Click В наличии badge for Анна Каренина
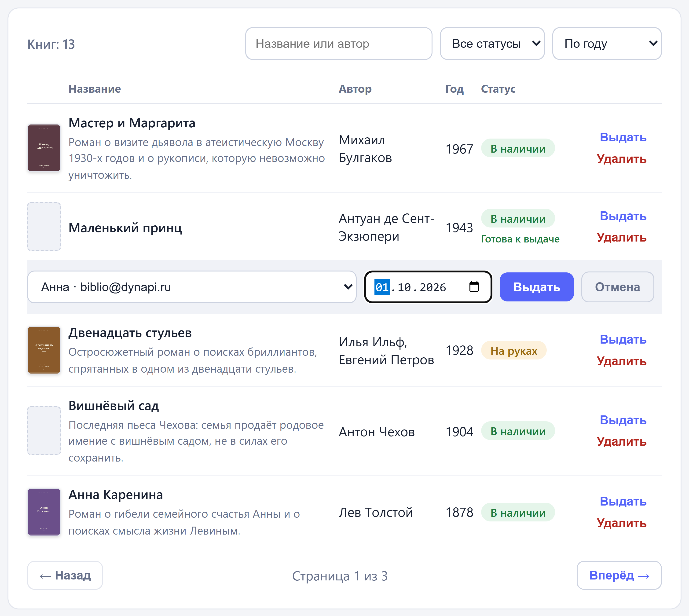The width and height of the screenshot is (689, 616). [x=518, y=512]
